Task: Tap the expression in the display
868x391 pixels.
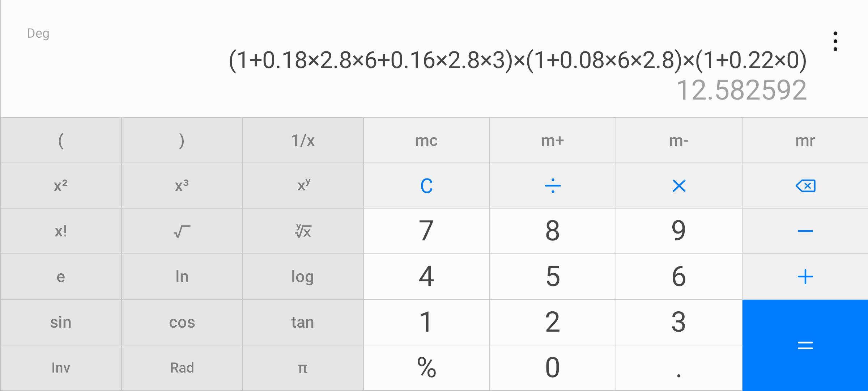Action: tap(517, 60)
